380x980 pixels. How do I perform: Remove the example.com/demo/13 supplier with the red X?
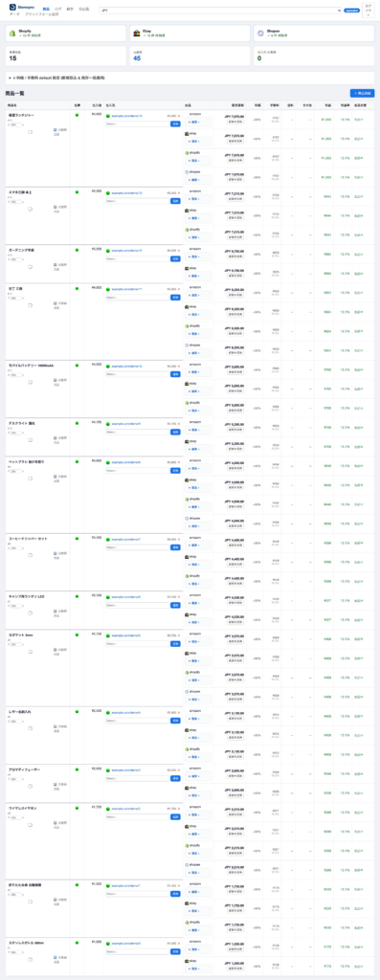click(179, 193)
